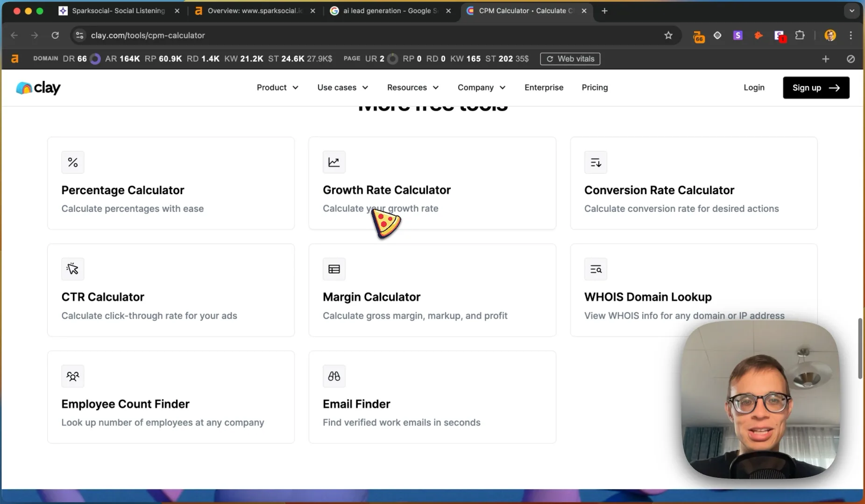865x504 pixels.
Task: Switch to the Overview www.sparksocial tab
Action: (255, 11)
